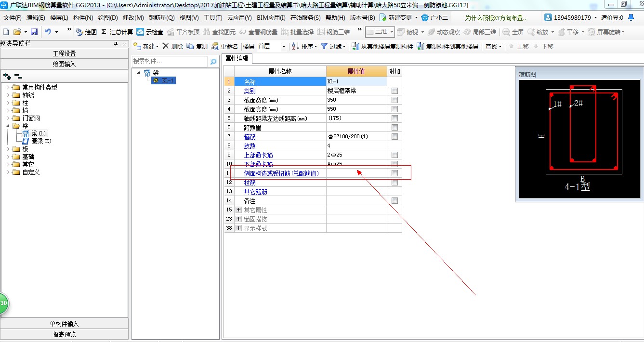Screen dimensions: 644x342
Task: Click the minus collapse-all icon in navigation panel
Action: click(18, 76)
